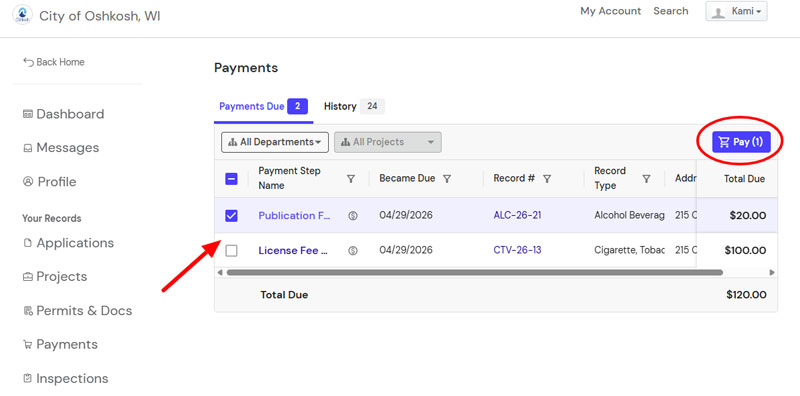
Task: Click the filter icon for Record Type column
Action: click(x=646, y=179)
